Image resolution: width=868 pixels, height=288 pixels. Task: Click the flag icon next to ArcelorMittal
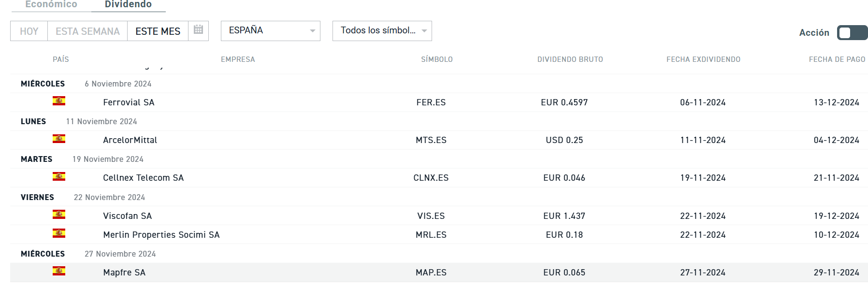pos(59,139)
